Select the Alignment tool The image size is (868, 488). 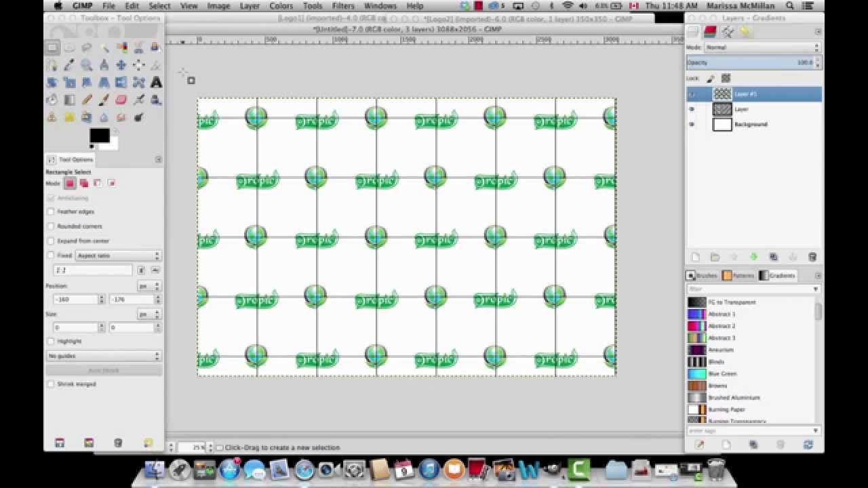(x=138, y=65)
